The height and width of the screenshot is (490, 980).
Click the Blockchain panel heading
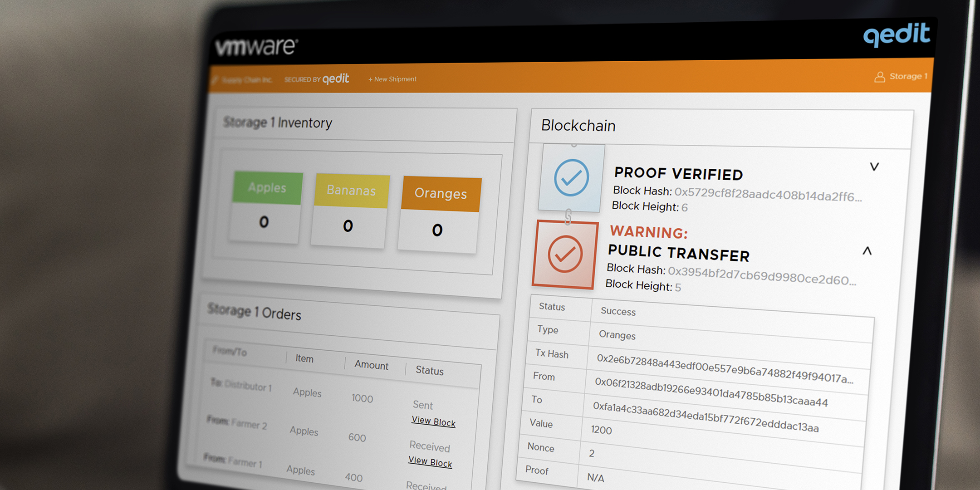coord(578,126)
